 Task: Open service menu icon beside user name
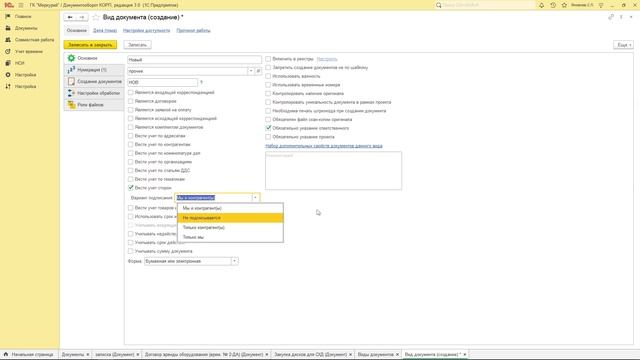click(601, 5)
